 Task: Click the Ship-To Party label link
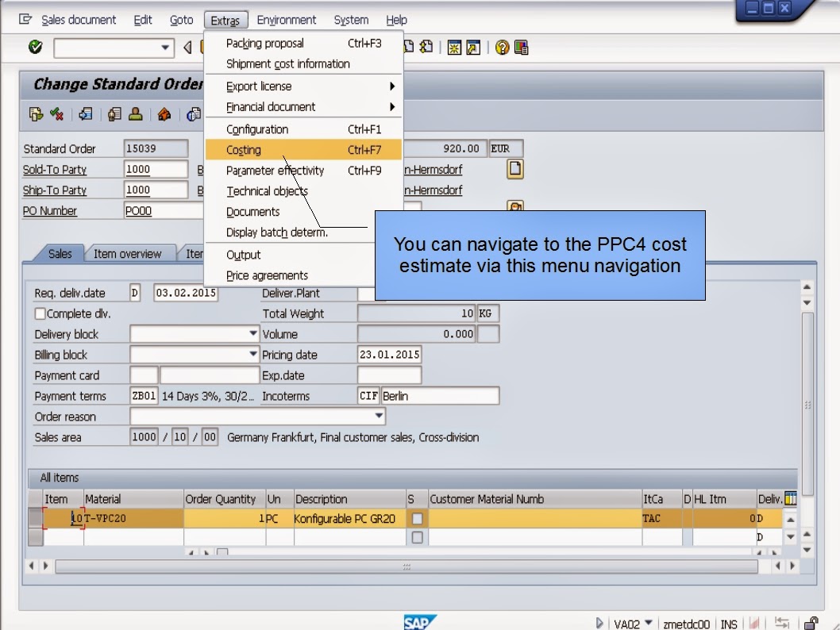click(55, 190)
